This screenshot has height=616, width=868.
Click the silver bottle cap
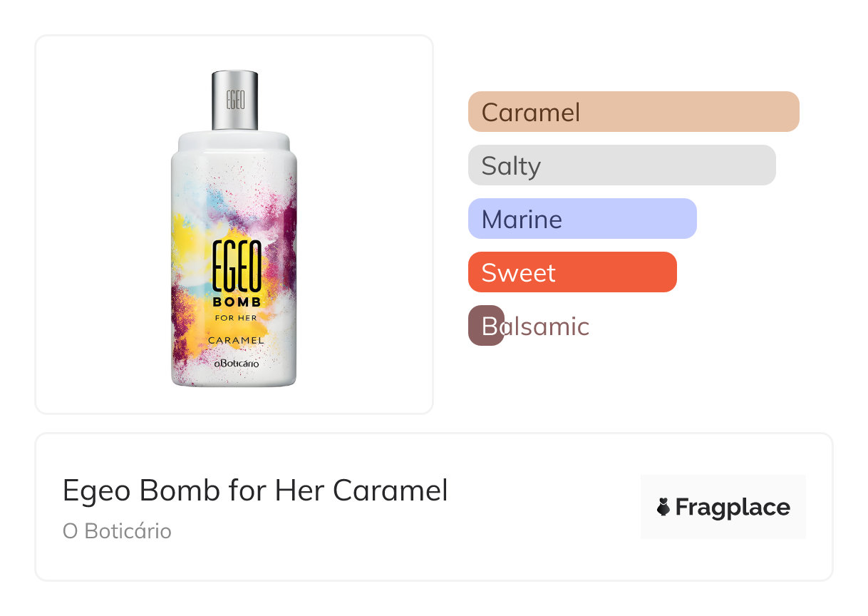point(235,100)
